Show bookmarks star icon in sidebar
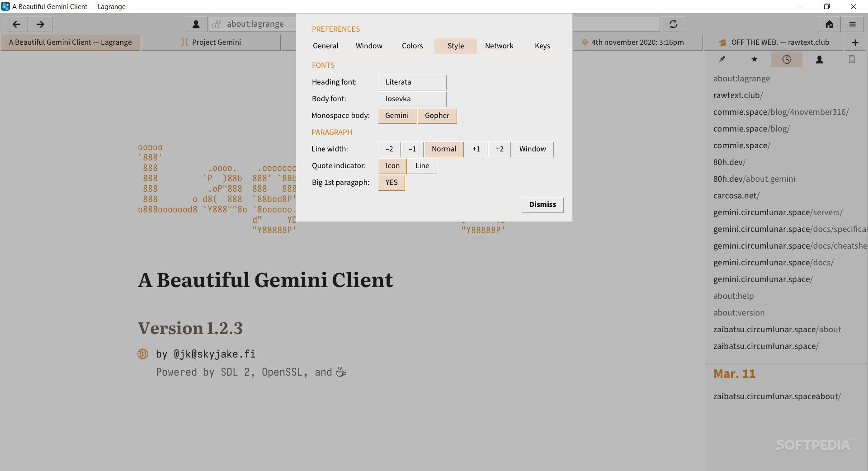The height and width of the screenshot is (471, 868). tap(754, 59)
